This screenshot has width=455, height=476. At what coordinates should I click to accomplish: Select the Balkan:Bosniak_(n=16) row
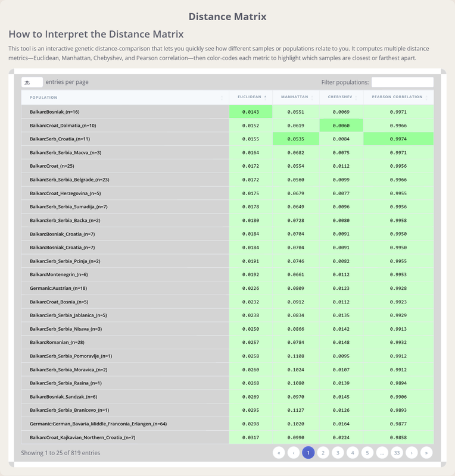tap(227, 112)
